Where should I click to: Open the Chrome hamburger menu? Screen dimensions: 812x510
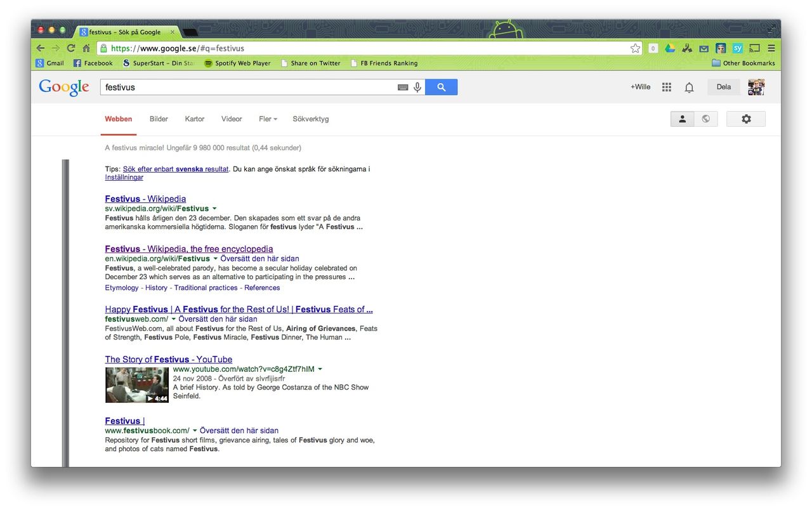(x=771, y=48)
